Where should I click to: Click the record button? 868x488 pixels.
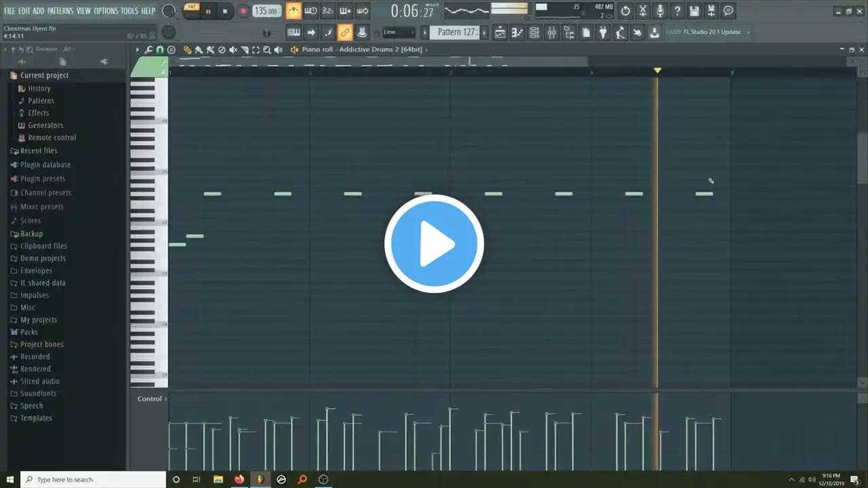[242, 12]
